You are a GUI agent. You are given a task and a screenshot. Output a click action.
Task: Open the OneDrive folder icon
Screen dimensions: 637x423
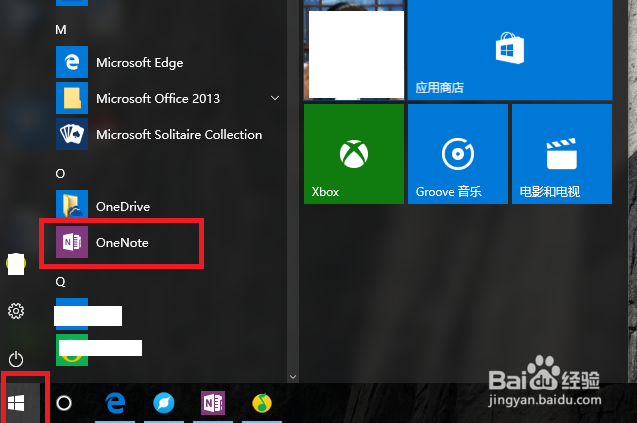(72, 206)
